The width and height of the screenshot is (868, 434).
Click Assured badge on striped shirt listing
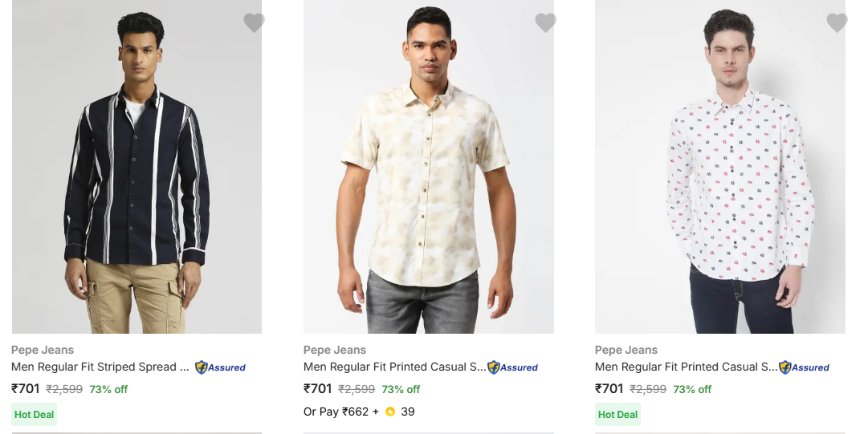coord(221,367)
